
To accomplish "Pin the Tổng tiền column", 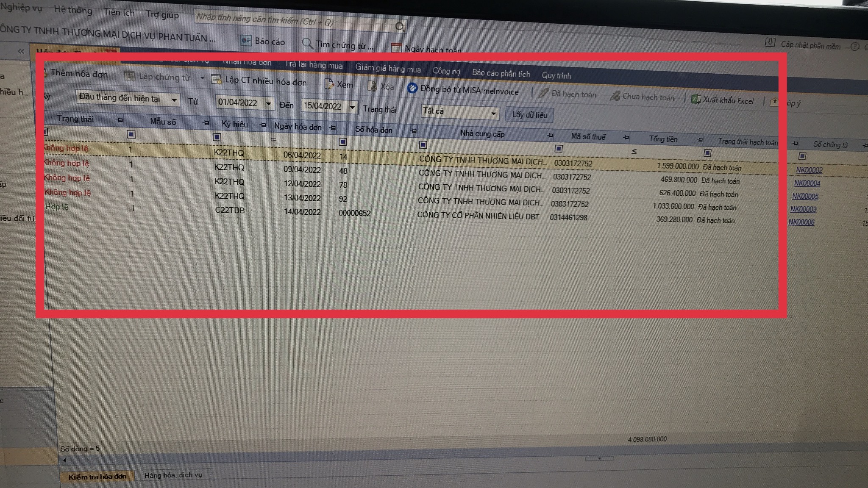I will pos(700,140).
